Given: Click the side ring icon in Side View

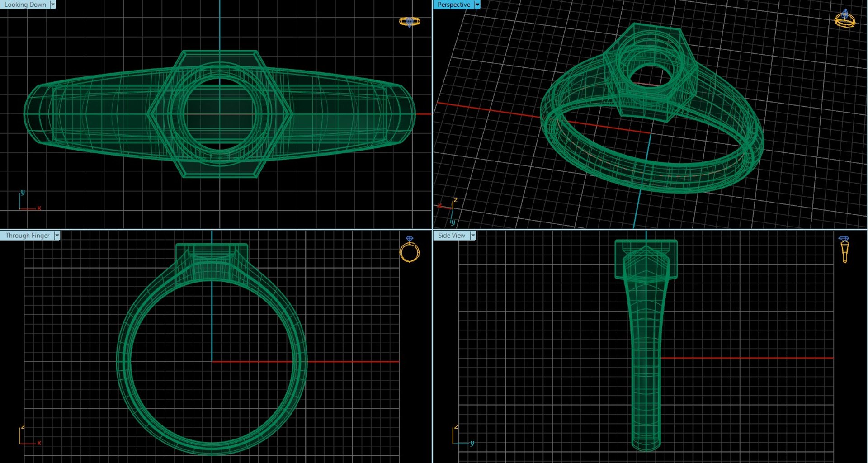Looking at the screenshot, I should [x=844, y=250].
